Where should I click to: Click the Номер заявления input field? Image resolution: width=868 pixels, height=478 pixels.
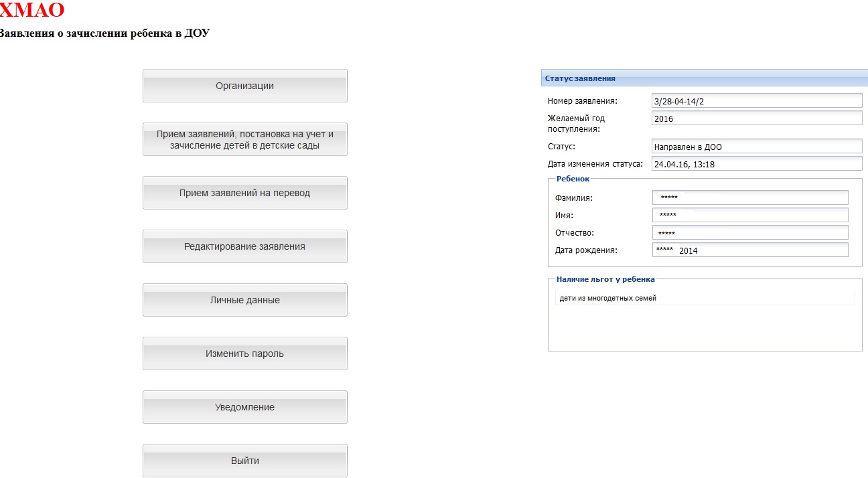point(756,100)
